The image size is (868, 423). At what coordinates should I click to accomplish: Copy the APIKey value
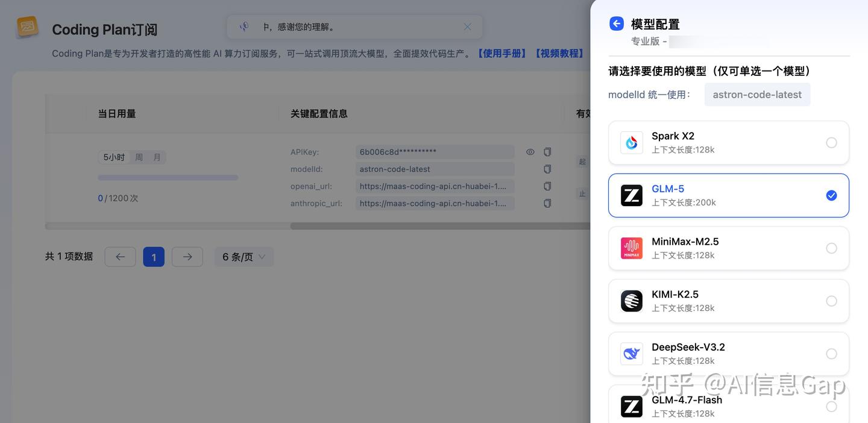coord(547,152)
